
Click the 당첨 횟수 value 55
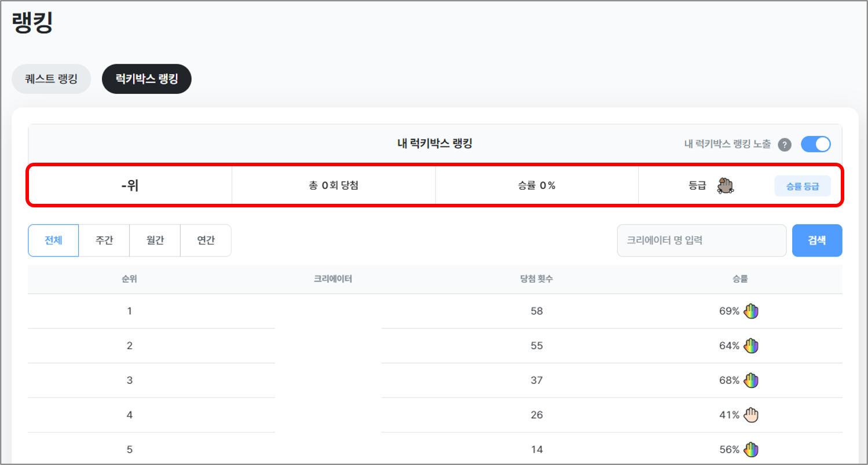pyautogui.click(x=537, y=346)
